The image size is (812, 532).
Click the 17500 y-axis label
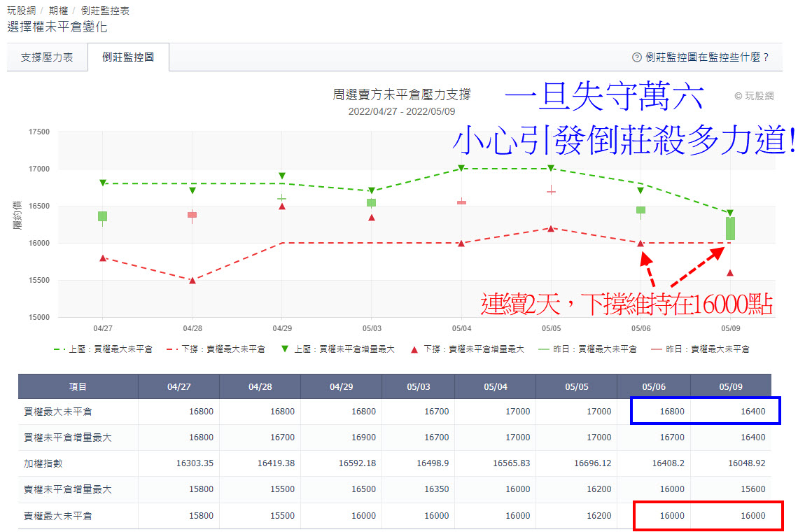click(38, 132)
